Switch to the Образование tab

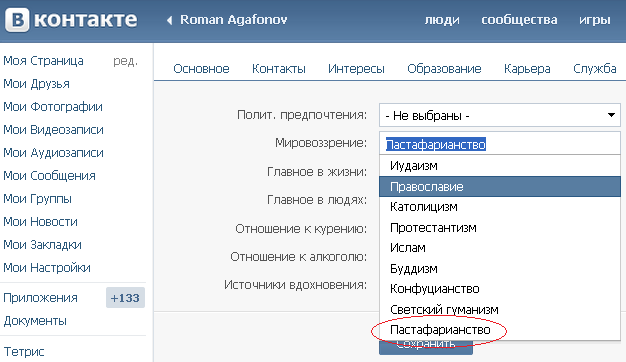coord(444,69)
